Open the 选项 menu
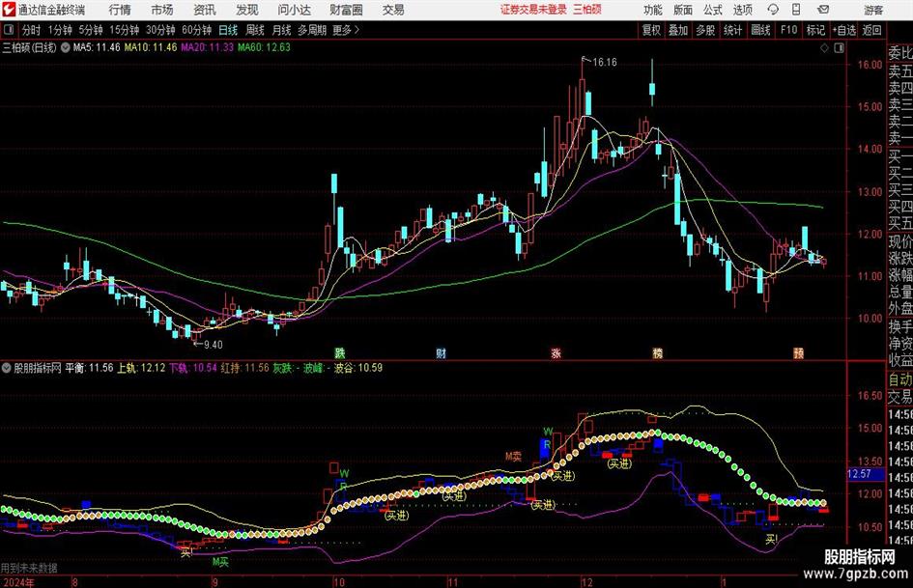The width and height of the screenshot is (913, 588). pyautogui.click(x=742, y=10)
